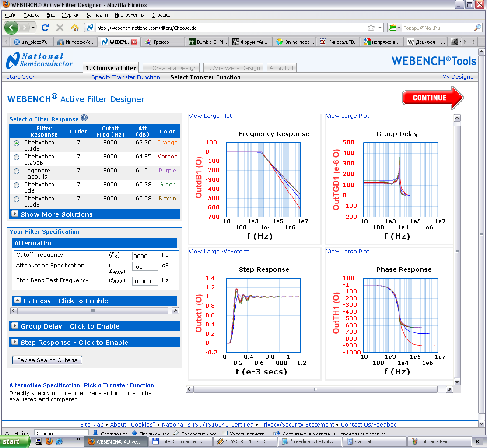Open the list all tabs dropdown

coord(482,42)
